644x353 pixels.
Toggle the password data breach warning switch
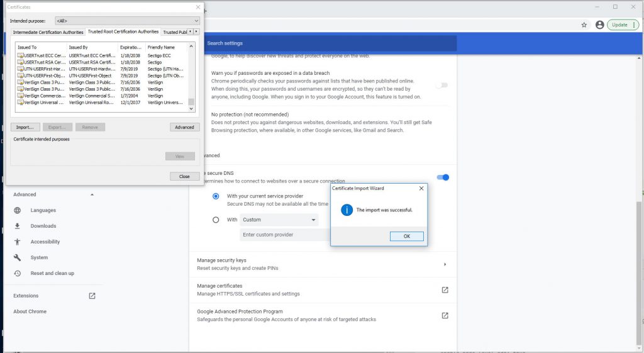pyautogui.click(x=442, y=85)
